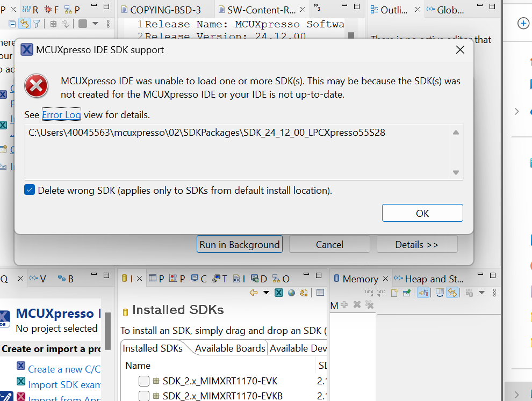Open the Terminal (T) tab in bottom panel
Screen dimensions: 532x401
[220, 279]
